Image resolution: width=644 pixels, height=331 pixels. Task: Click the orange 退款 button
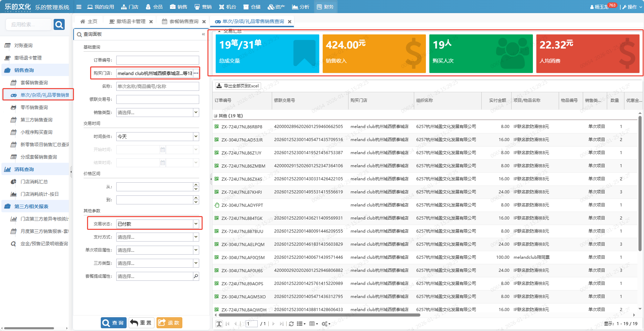click(170, 323)
